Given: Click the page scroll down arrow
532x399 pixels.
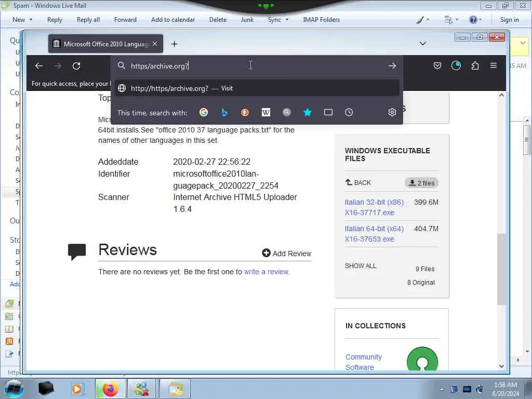Looking at the screenshot, I should click(501, 366).
